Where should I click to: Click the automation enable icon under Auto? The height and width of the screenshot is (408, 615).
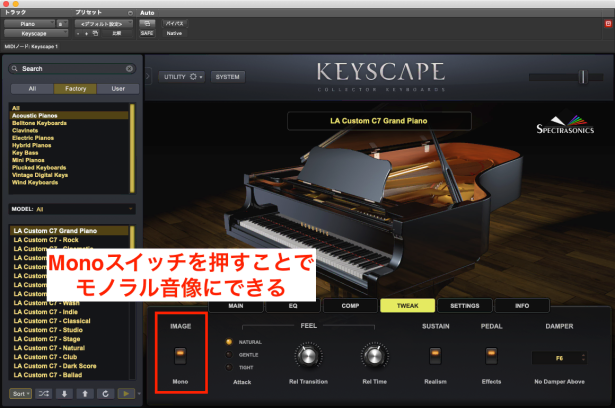[x=147, y=24]
